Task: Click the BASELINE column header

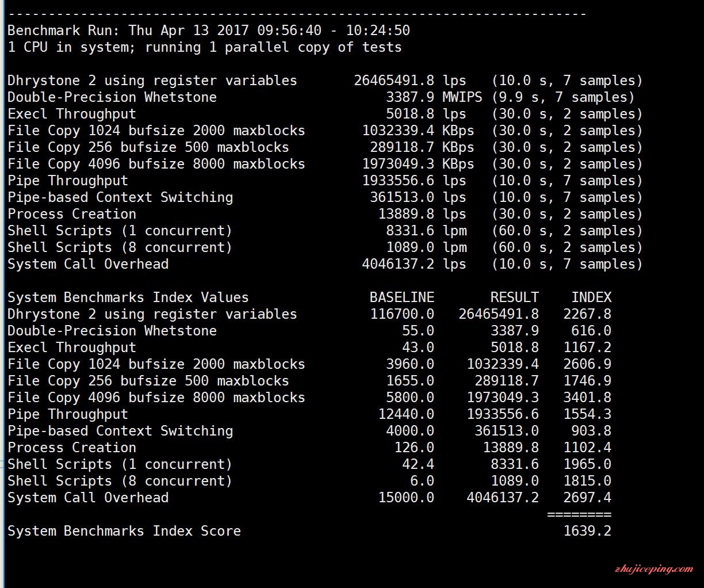Action: (402, 297)
